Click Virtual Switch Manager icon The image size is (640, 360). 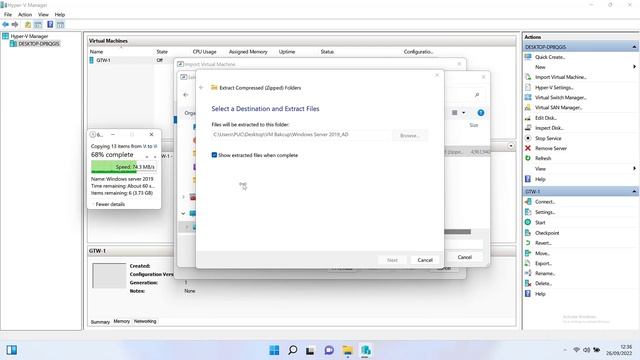coord(528,97)
